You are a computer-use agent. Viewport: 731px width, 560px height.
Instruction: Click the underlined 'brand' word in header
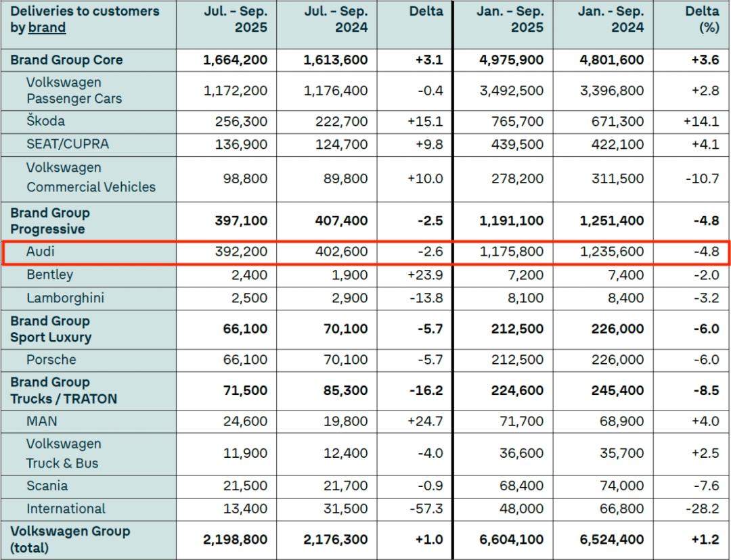point(47,28)
